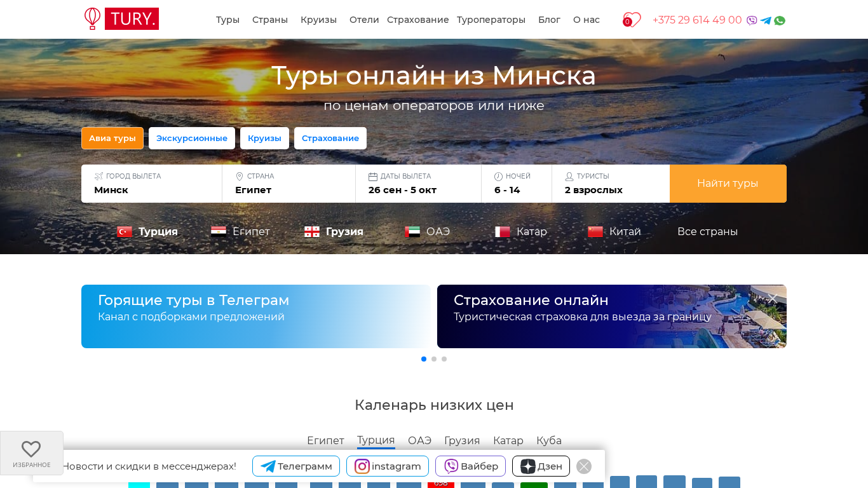Open Viber icon next to phone number

pyautogui.click(x=752, y=20)
